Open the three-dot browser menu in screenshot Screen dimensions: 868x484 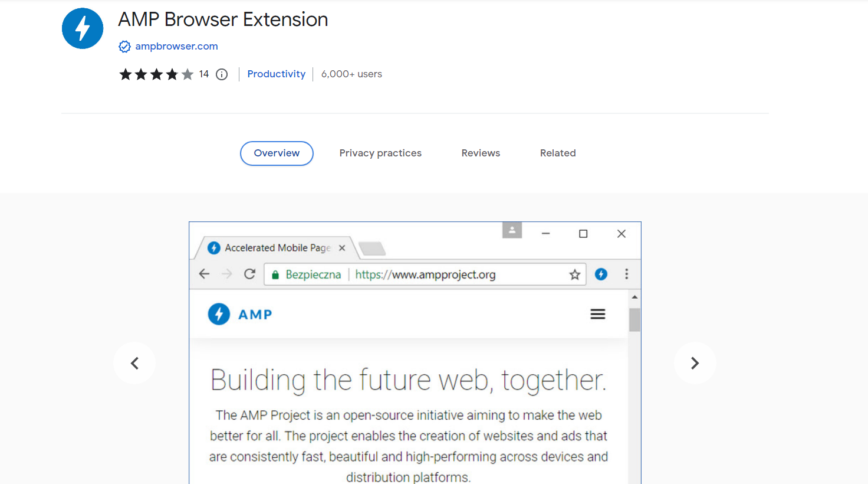coord(627,274)
